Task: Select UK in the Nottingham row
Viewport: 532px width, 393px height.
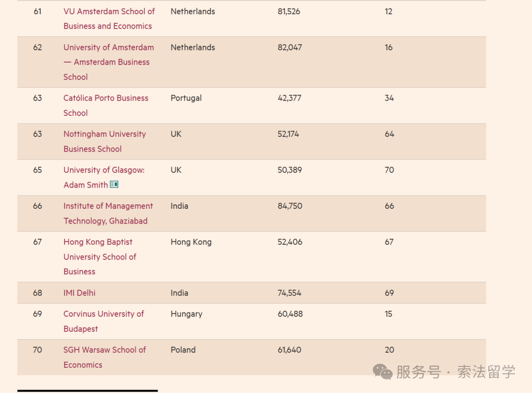Action: [176, 134]
